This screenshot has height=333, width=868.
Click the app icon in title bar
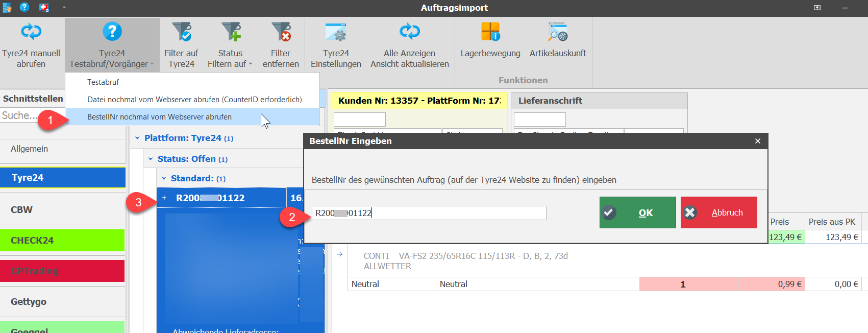pyautogui.click(x=7, y=7)
